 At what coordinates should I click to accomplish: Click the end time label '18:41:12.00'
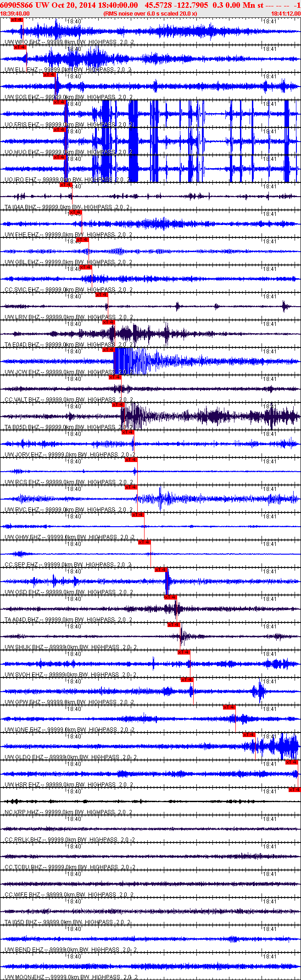[x=286, y=14]
